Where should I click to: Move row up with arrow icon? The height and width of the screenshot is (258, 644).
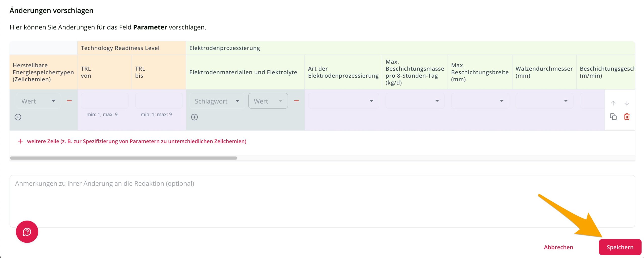613,103
